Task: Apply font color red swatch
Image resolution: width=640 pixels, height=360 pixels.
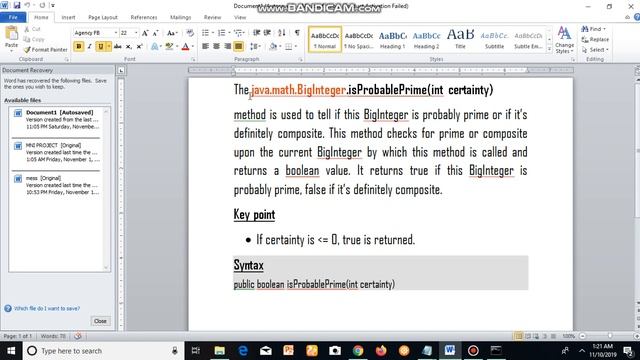Action: (x=185, y=47)
